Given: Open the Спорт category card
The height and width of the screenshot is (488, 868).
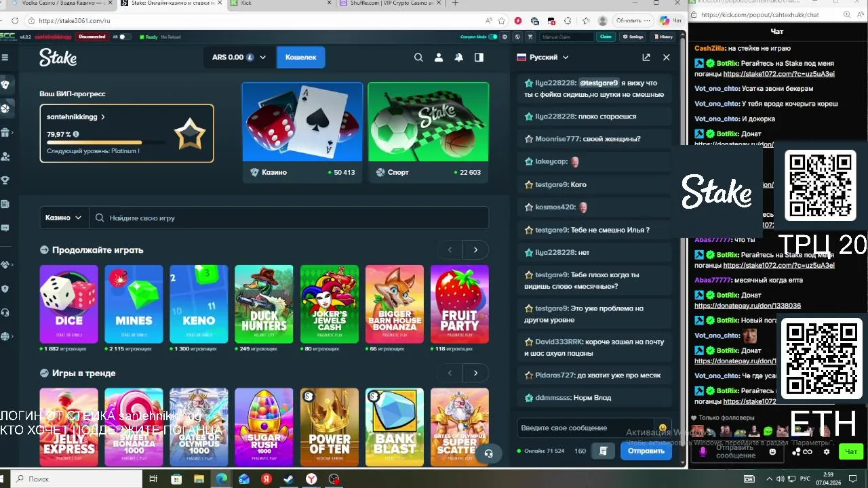Looking at the screenshot, I should click(x=428, y=132).
